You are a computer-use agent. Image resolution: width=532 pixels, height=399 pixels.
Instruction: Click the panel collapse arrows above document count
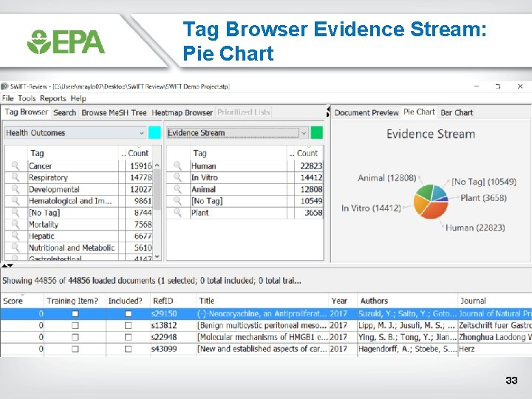[x=7, y=266]
